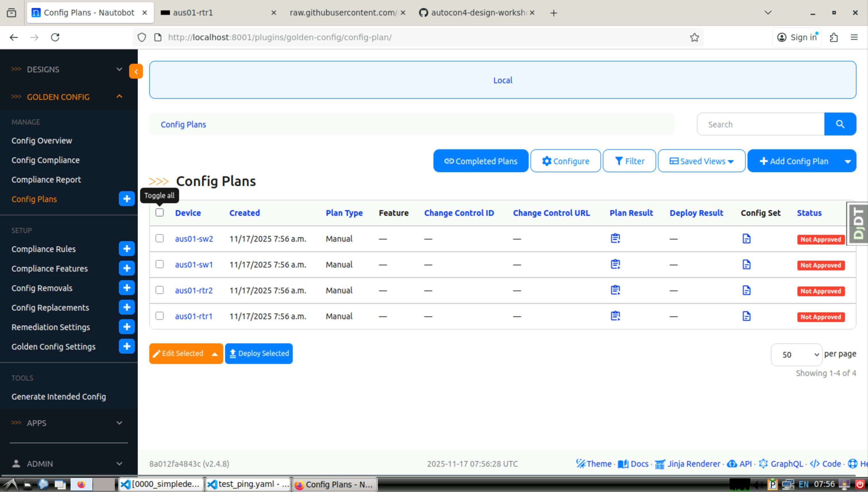Open Plan Result icon for aus01-rtr2

point(615,290)
